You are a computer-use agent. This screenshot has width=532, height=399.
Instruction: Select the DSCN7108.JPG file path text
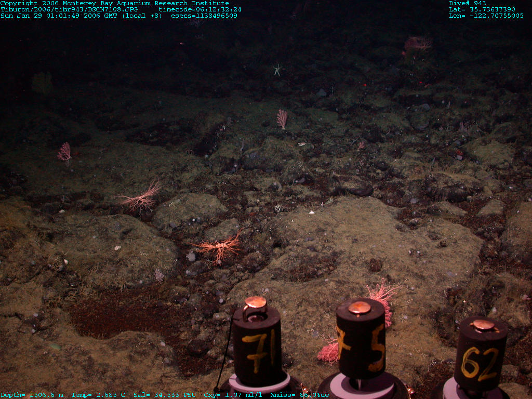tap(69, 9)
